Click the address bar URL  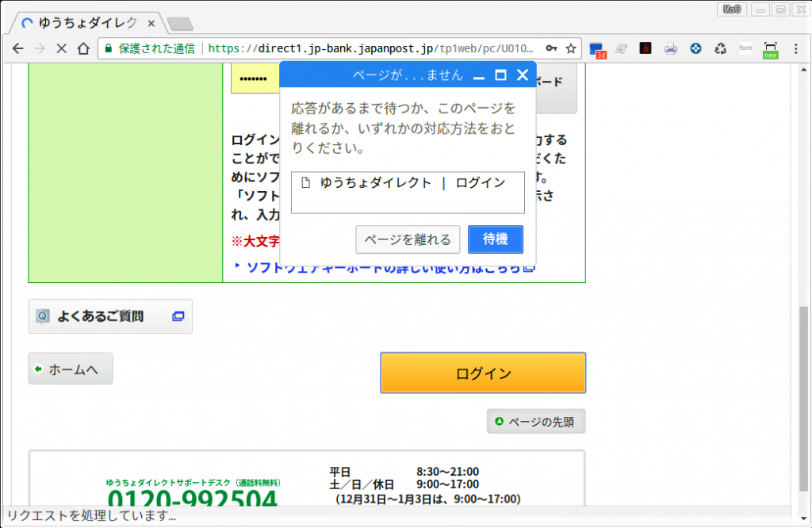[x=370, y=48]
